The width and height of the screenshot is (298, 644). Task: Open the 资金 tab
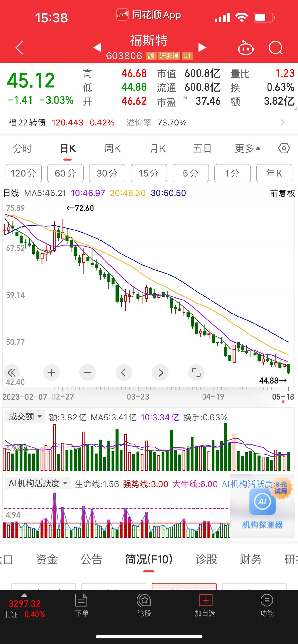click(x=47, y=559)
